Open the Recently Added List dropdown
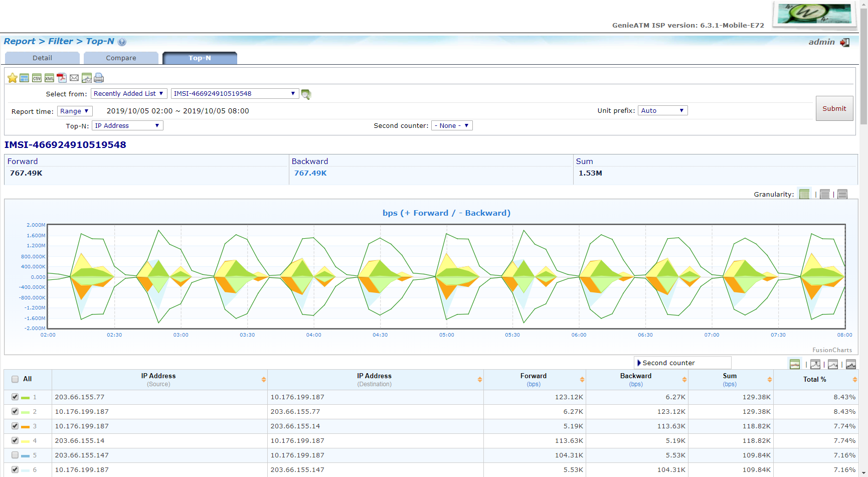The height and width of the screenshot is (477, 868). (x=129, y=94)
